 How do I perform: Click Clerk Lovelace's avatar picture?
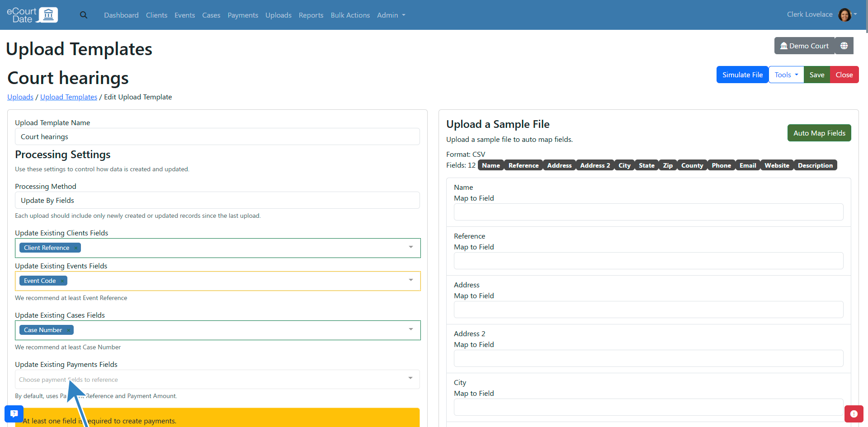click(844, 15)
